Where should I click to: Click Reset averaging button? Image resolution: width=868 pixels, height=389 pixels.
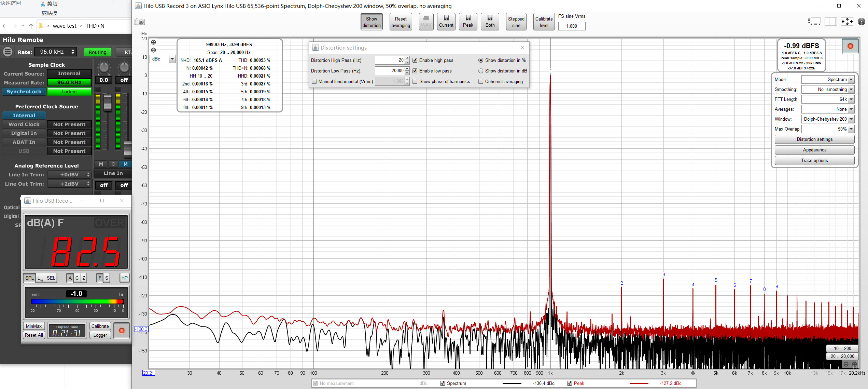pyautogui.click(x=401, y=22)
